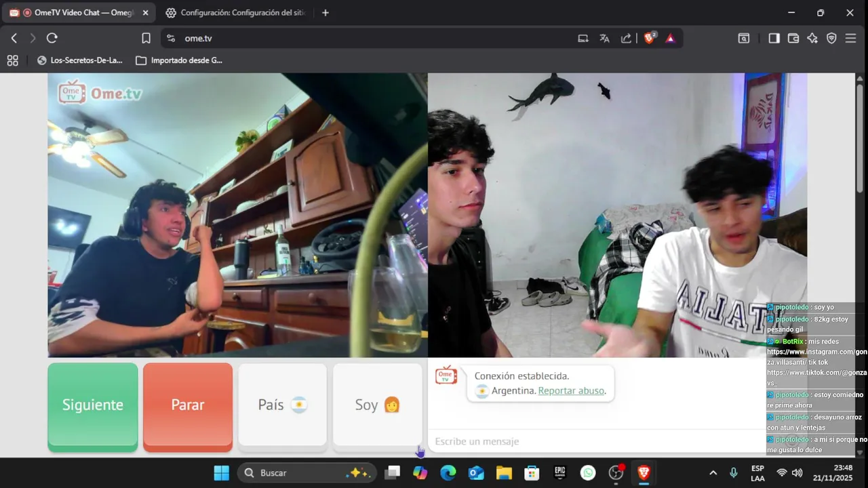Focus the Escribe un mensaje field
This screenshot has width=868, height=488.
click(x=597, y=442)
